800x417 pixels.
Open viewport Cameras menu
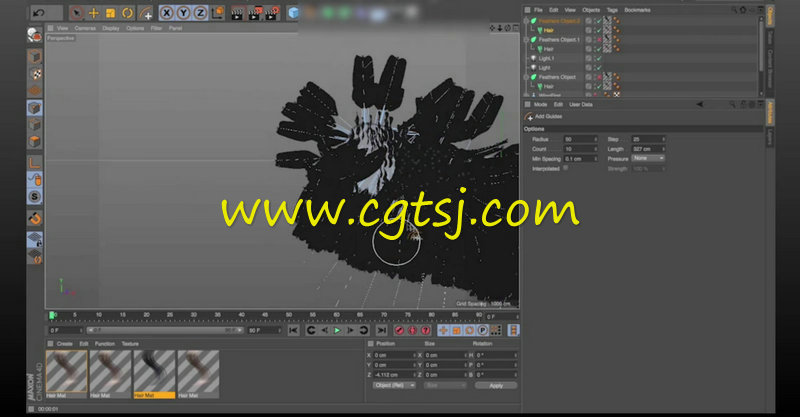[85, 28]
